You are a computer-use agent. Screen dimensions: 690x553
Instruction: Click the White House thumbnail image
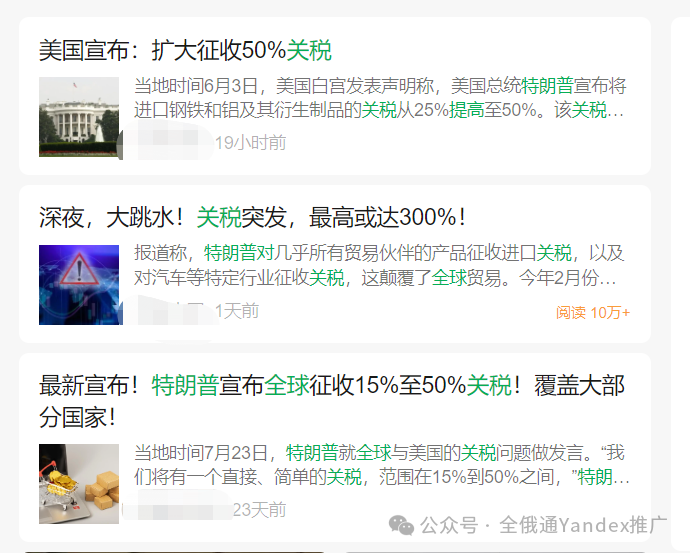click(79, 117)
